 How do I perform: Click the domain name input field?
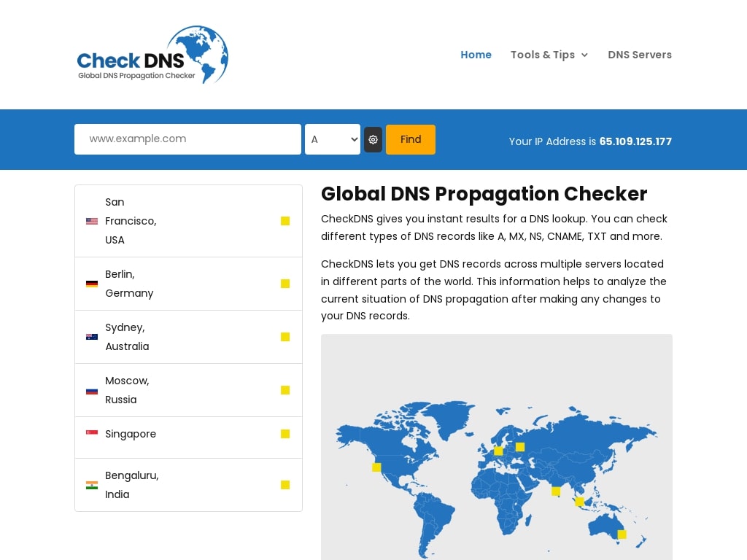[x=187, y=139]
